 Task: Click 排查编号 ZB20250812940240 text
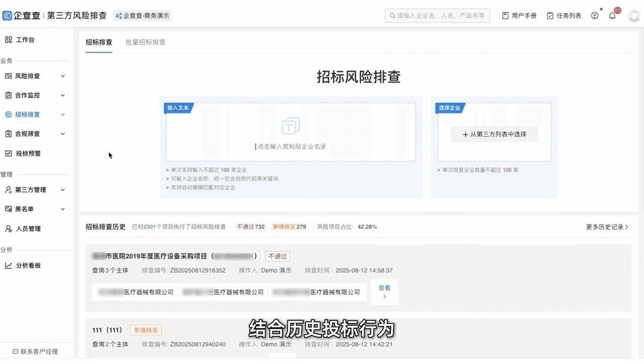pos(184,345)
